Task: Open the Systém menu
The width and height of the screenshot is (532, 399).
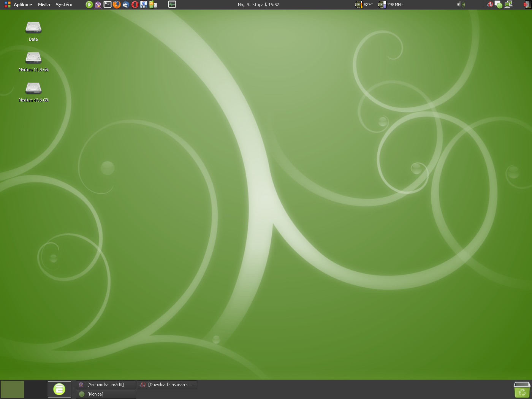Action: pos(64,5)
